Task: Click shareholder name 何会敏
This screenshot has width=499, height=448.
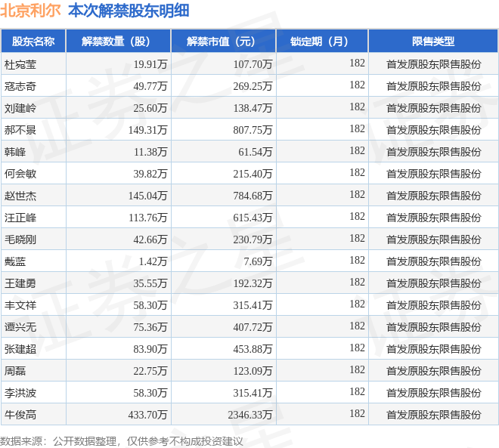Action: (20, 174)
